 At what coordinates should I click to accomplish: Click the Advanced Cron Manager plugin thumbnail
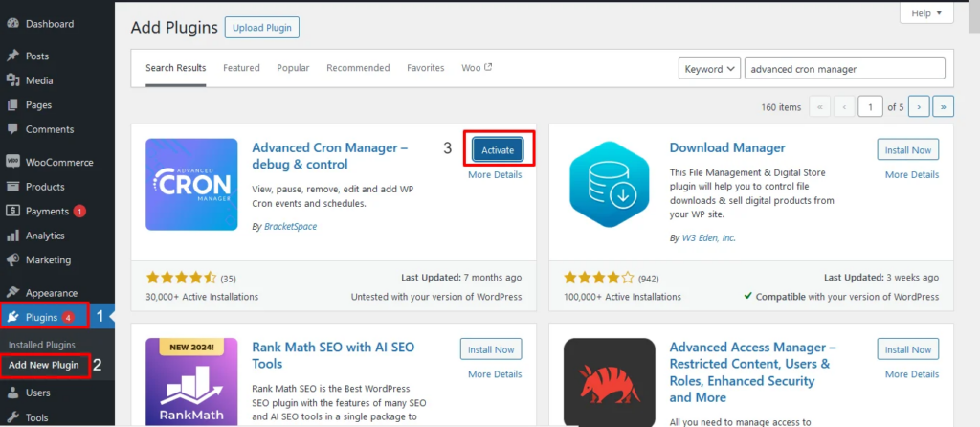(191, 185)
